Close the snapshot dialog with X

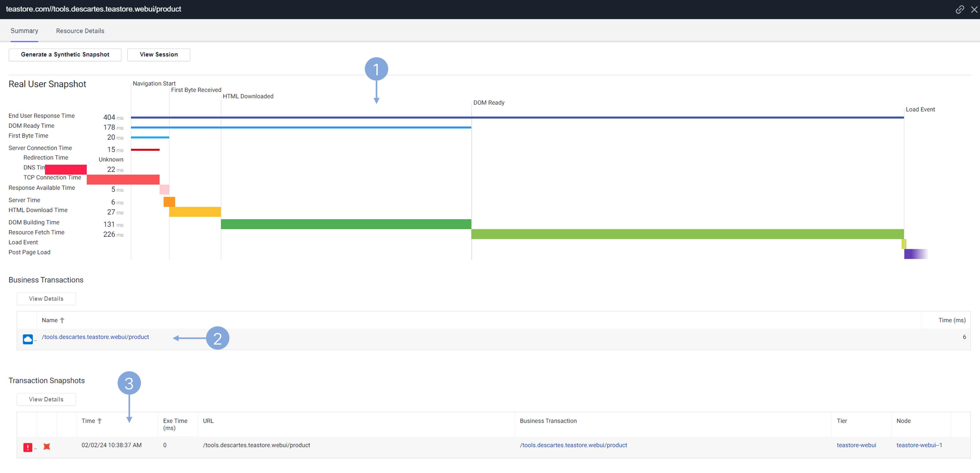point(974,10)
